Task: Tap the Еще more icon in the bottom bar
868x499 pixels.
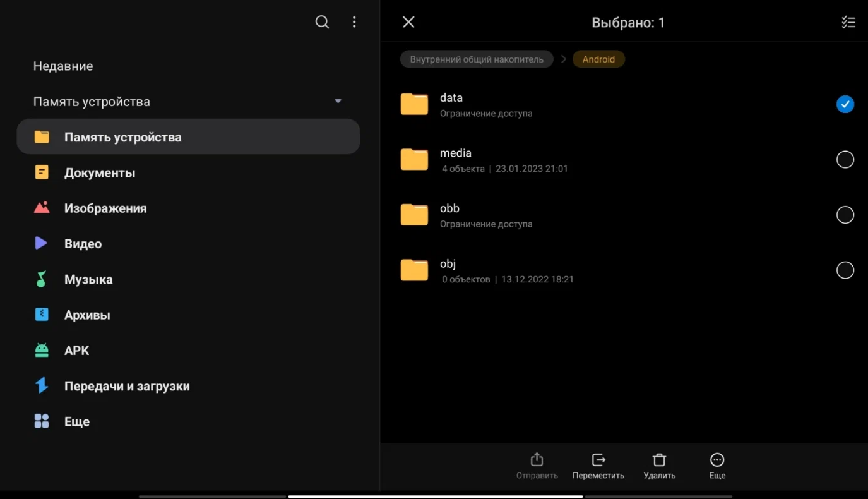Action: coord(717,459)
